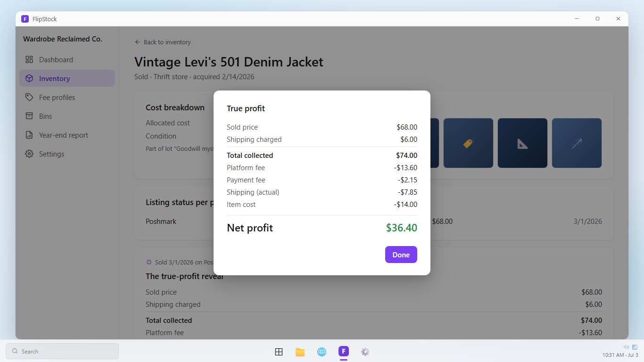Open system Settings gear in taskbar
Viewport: 644px width, 362px height.
click(365, 352)
